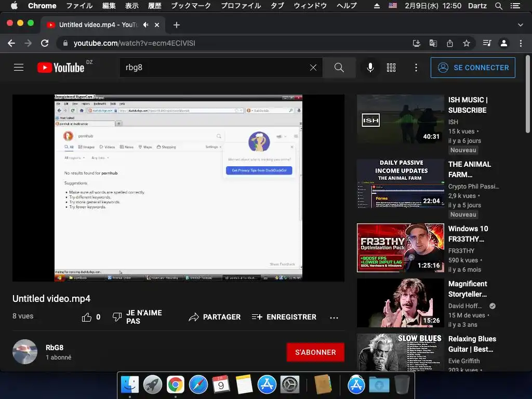
Task: Start voice search with the microphone
Action: tap(370, 68)
